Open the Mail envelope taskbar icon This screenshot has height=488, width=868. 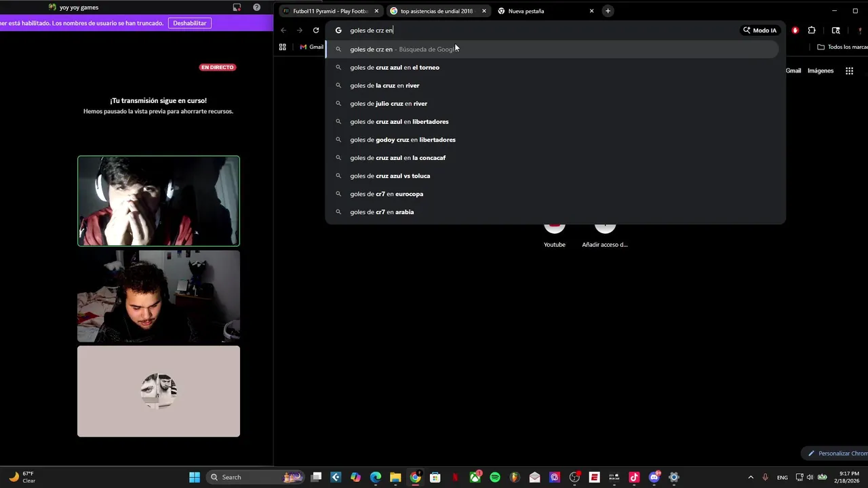[x=535, y=477]
